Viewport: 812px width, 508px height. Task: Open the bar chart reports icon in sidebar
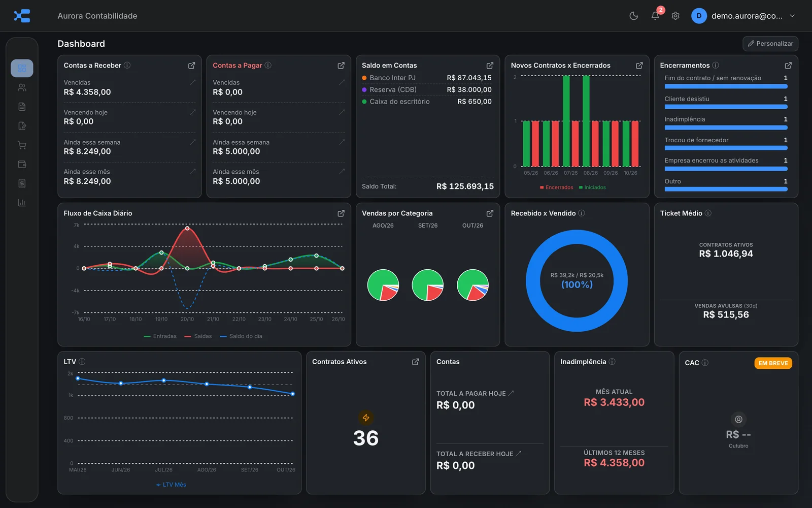22,203
